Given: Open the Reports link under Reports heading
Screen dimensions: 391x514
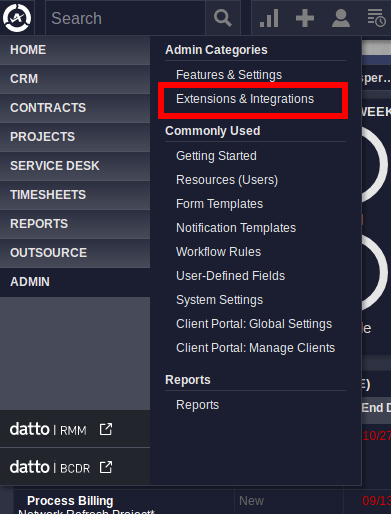Looking at the screenshot, I should point(197,405).
